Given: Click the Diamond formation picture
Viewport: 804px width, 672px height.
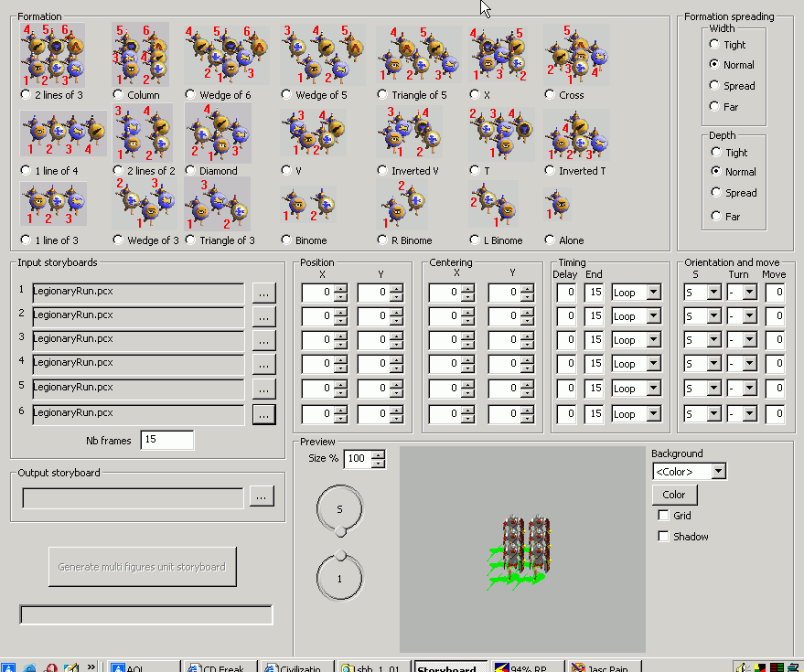Looking at the screenshot, I should (x=218, y=133).
